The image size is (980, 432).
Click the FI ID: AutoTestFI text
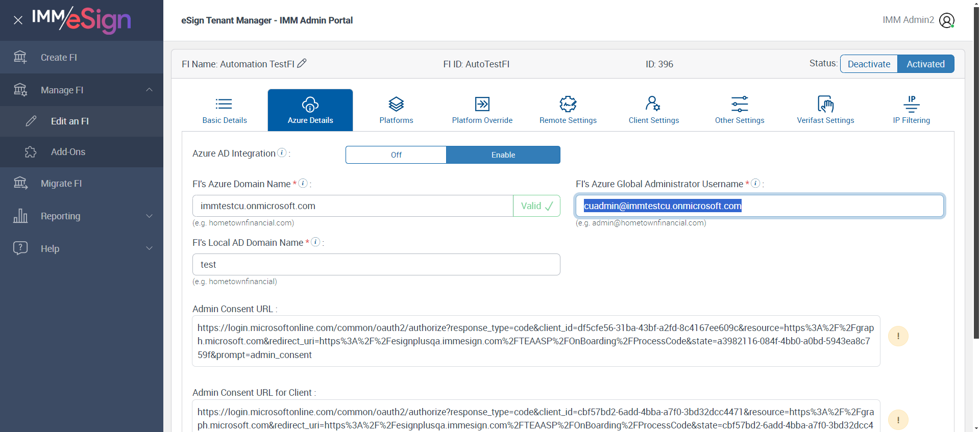[476, 64]
